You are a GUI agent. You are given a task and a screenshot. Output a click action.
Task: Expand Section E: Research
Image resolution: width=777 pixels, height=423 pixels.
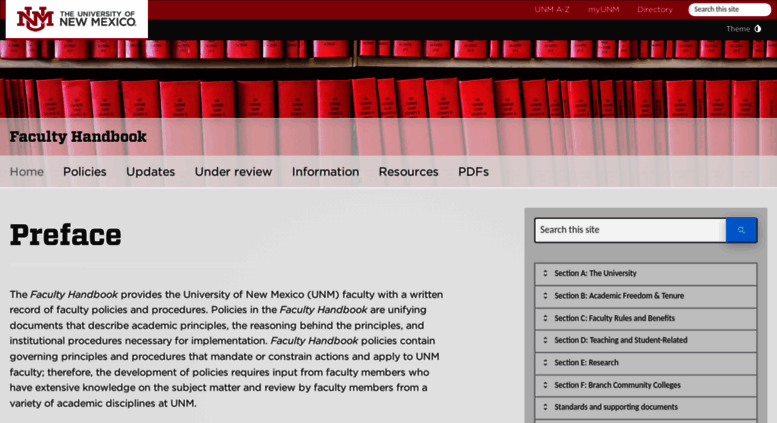click(646, 363)
